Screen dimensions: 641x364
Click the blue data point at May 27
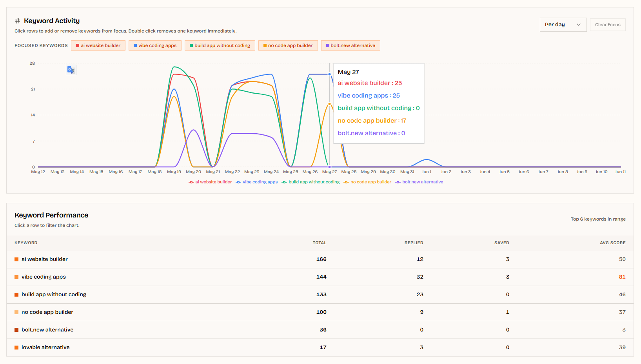pyautogui.click(x=329, y=74)
